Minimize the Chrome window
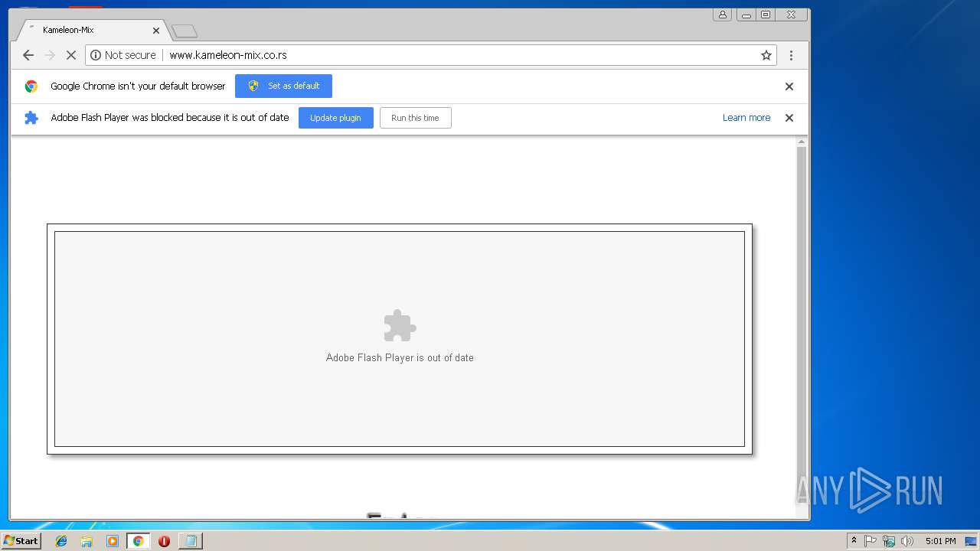The height and width of the screenshot is (551, 980). pos(746,15)
